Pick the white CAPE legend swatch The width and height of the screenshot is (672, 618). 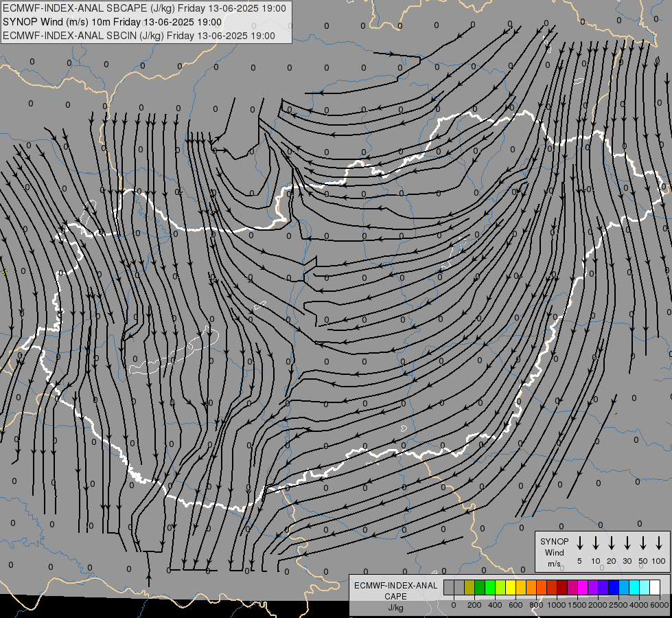coord(654,587)
